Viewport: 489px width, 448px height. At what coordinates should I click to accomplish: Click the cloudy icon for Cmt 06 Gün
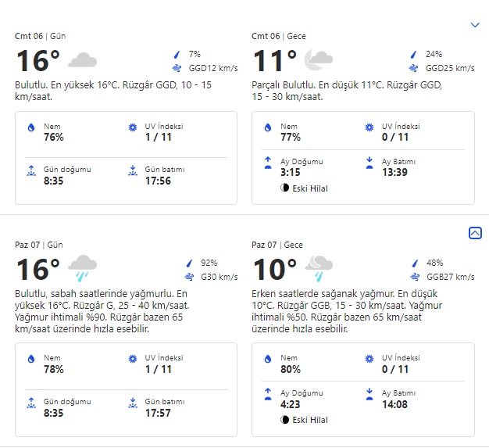coord(82,60)
